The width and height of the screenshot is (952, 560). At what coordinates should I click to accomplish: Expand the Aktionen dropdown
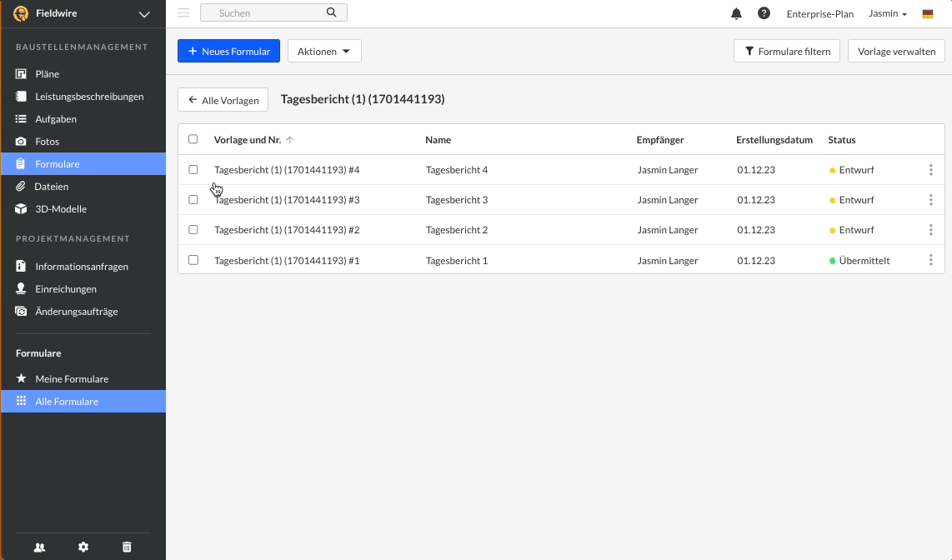tap(324, 52)
